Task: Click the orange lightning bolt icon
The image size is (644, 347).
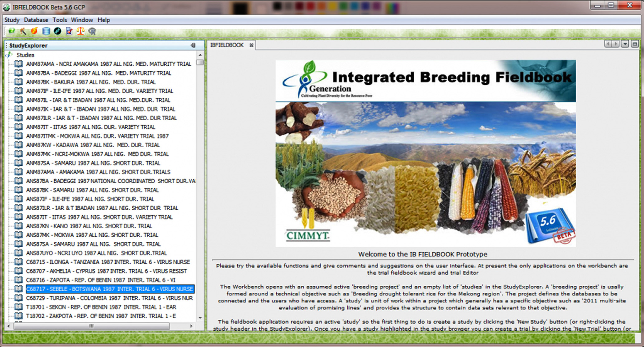Action: click(x=34, y=31)
